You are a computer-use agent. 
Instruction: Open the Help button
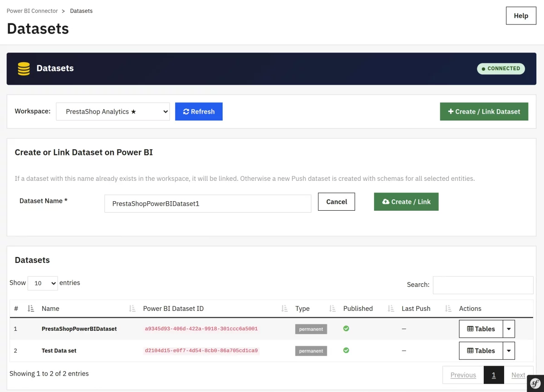pos(521,16)
